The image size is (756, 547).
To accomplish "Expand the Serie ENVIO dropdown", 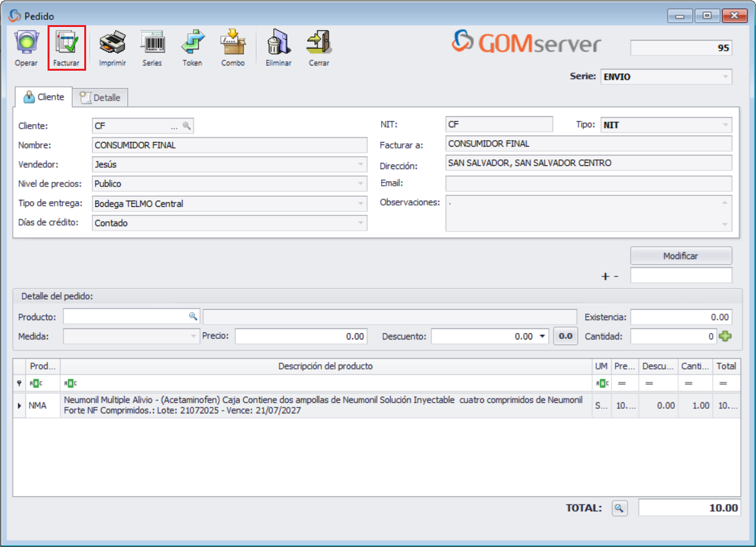I will (x=726, y=77).
